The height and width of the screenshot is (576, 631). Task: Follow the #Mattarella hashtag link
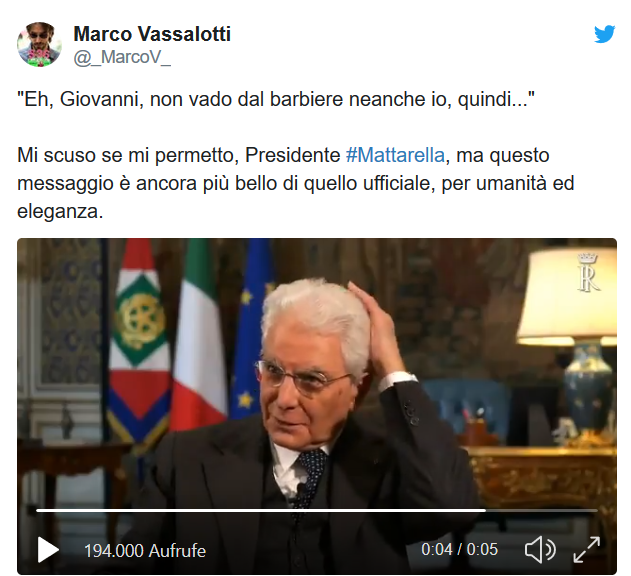pyautogui.click(x=395, y=155)
